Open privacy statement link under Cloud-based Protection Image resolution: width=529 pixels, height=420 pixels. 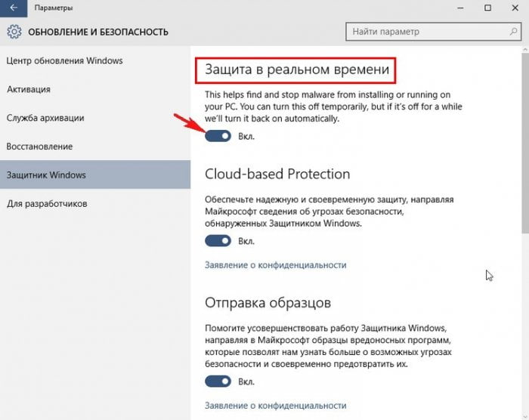pos(275,265)
